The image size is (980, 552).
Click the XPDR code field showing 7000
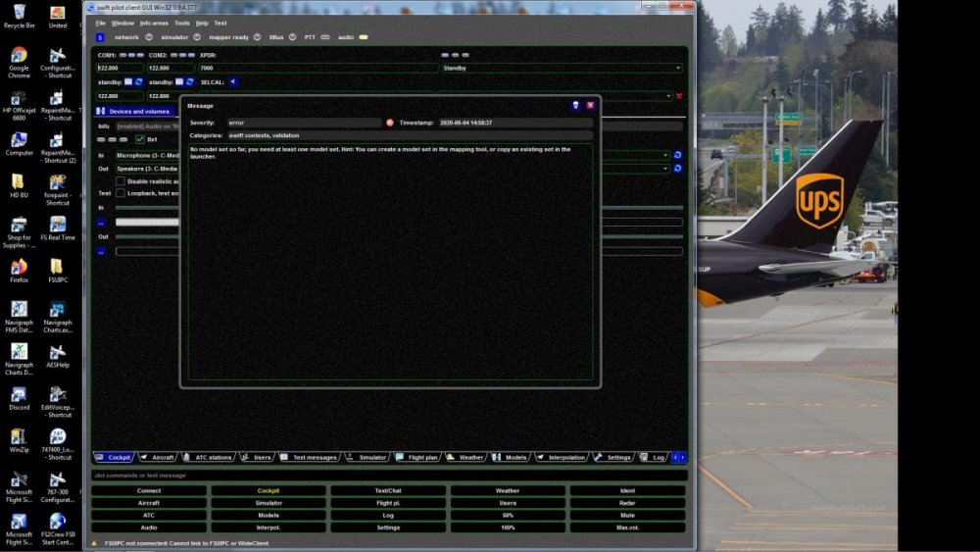point(318,68)
